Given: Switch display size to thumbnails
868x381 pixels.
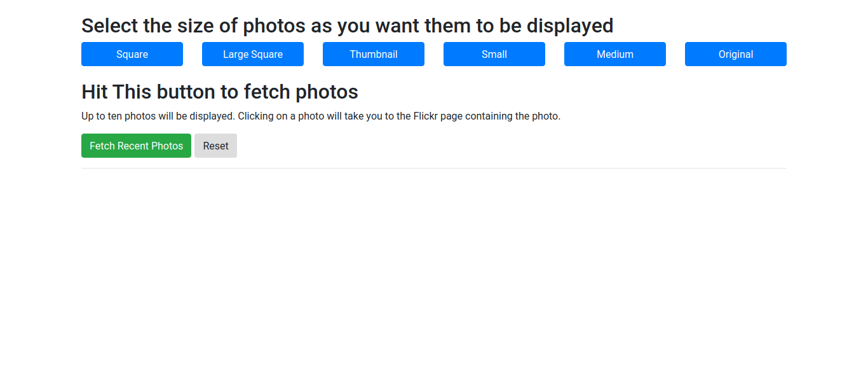Looking at the screenshot, I should [x=374, y=54].
